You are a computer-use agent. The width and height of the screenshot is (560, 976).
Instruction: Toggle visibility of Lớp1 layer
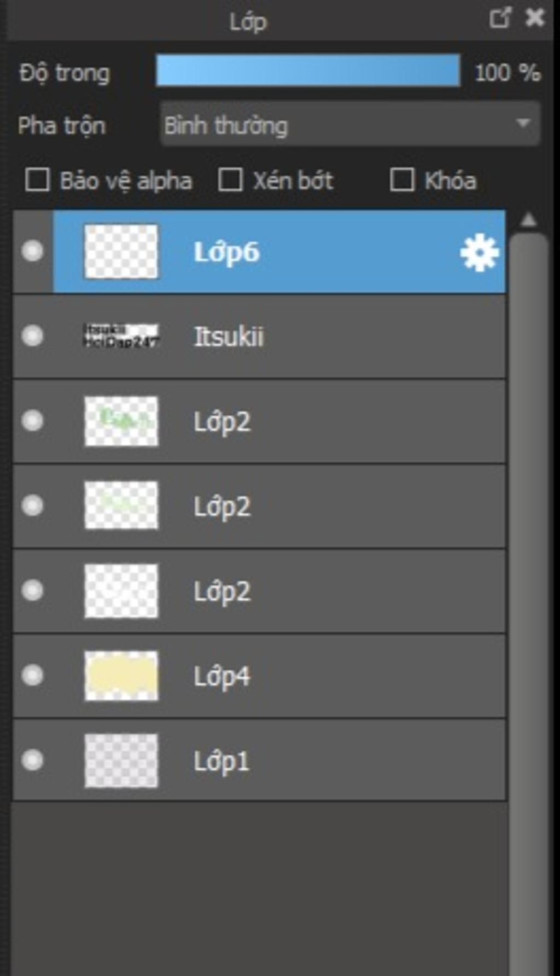pos(32,760)
